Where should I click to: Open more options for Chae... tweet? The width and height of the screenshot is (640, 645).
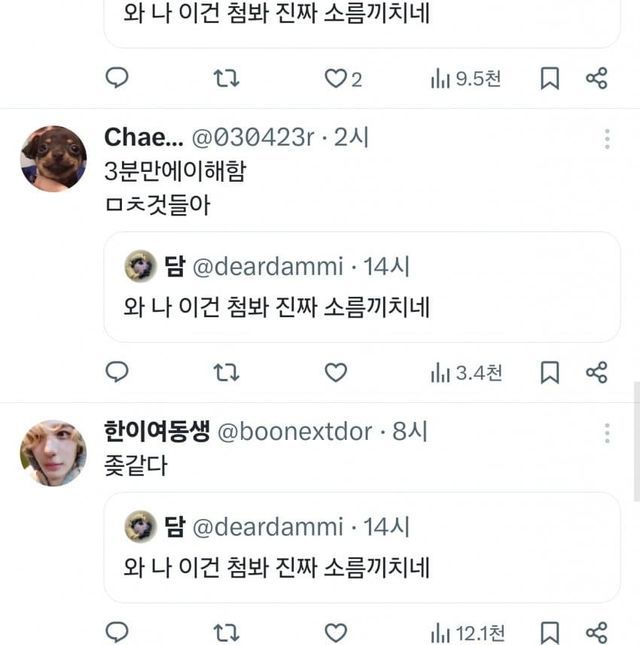[606, 139]
